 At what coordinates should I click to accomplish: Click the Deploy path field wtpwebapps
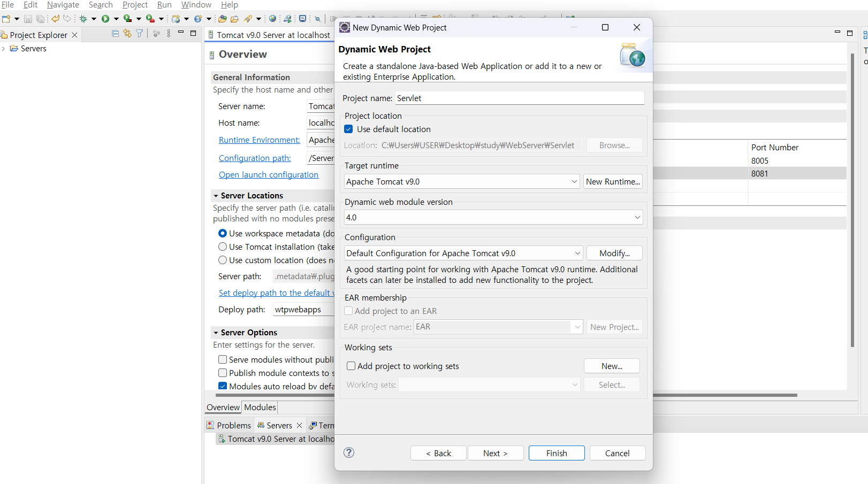pos(303,310)
